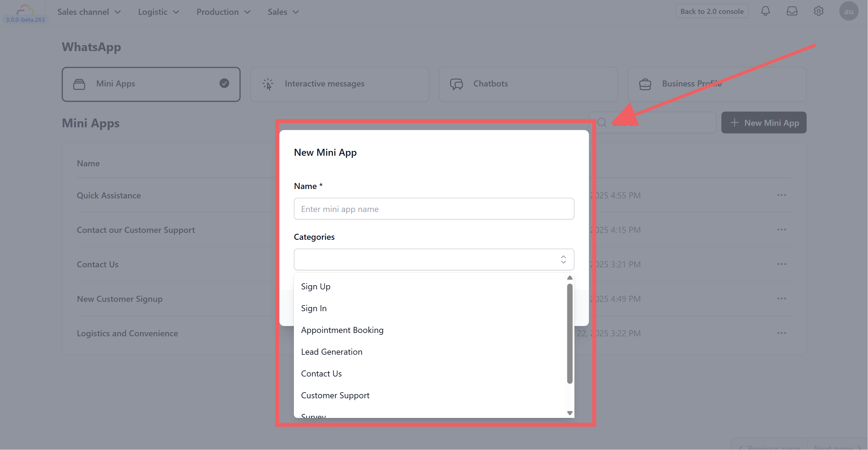Click New Mini App button
This screenshot has height=450, width=868.
click(764, 123)
